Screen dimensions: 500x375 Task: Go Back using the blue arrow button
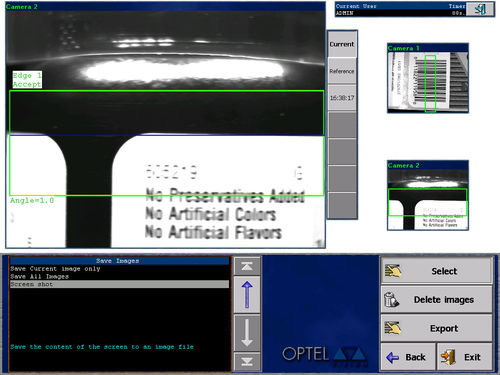pyautogui.click(x=408, y=357)
